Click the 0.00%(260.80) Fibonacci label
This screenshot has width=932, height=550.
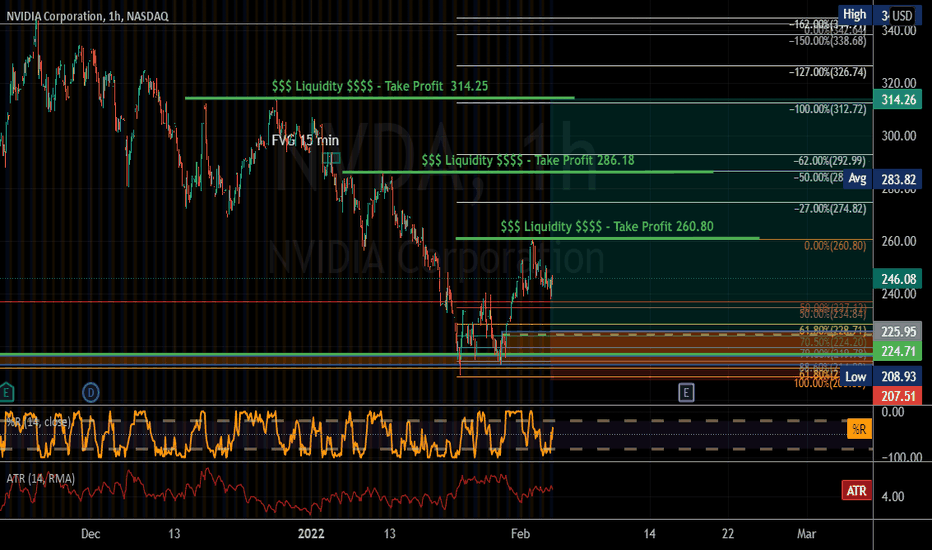(x=835, y=246)
